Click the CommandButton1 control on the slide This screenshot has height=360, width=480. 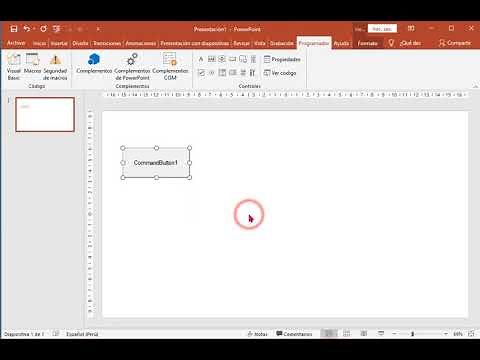[156, 163]
